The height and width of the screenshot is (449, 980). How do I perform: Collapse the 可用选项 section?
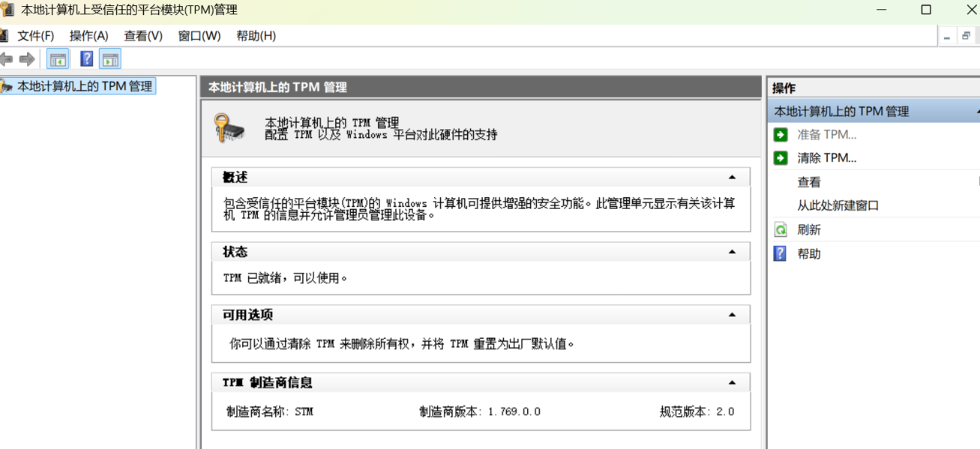tap(732, 313)
